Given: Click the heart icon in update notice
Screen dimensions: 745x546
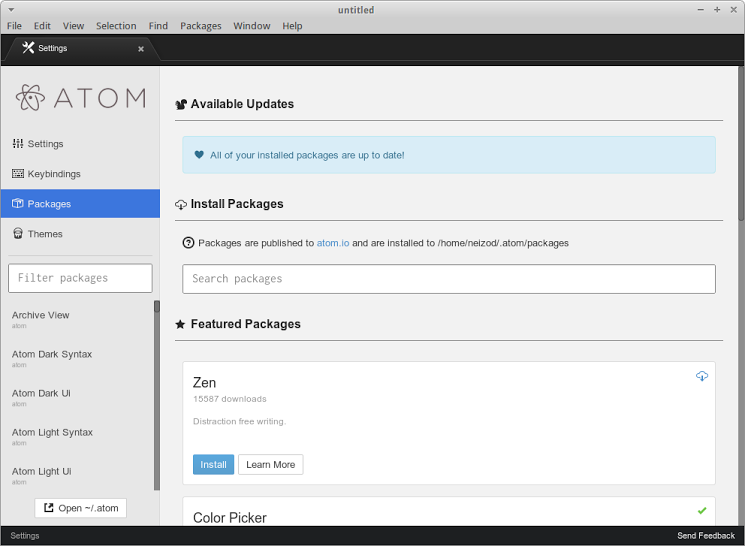Looking at the screenshot, I should 199,155.
